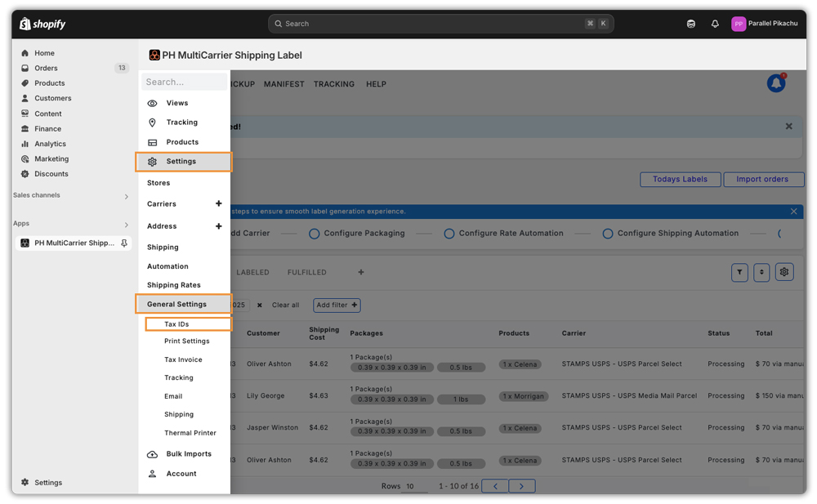
Task: Close the blue setup steps banner
Action: click(x=793, y=212)
